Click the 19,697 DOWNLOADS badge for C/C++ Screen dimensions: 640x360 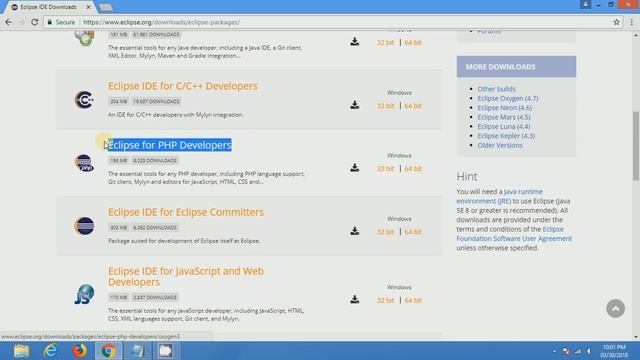tap(156, 101)
